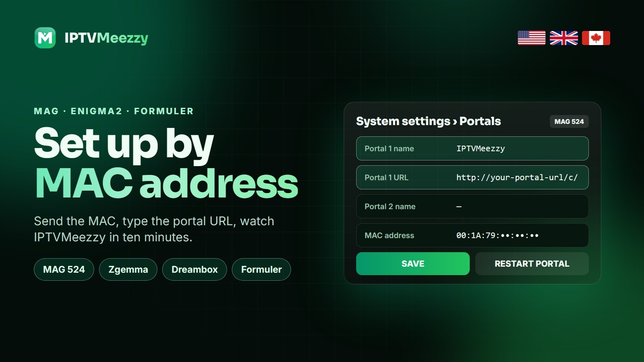Click the 'Send the MAC, type the portal URL' paragraph
Image resolution: width=644 pixels, height=362 pixels.
(154, 229)
